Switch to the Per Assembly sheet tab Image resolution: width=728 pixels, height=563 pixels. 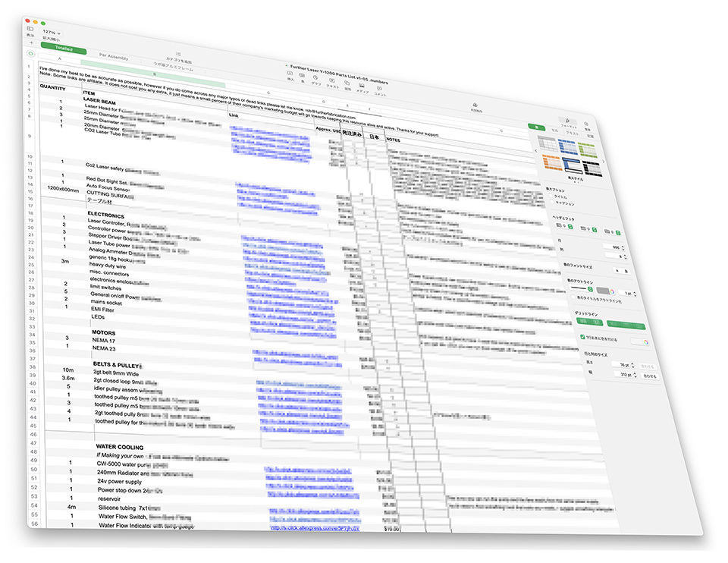[x=114, y=57]
